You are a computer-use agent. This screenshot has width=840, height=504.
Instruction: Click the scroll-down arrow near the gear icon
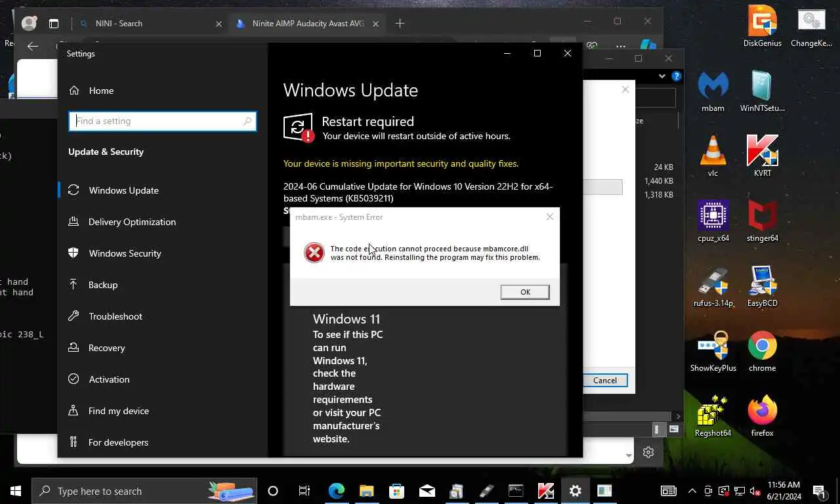coord(629,455)
